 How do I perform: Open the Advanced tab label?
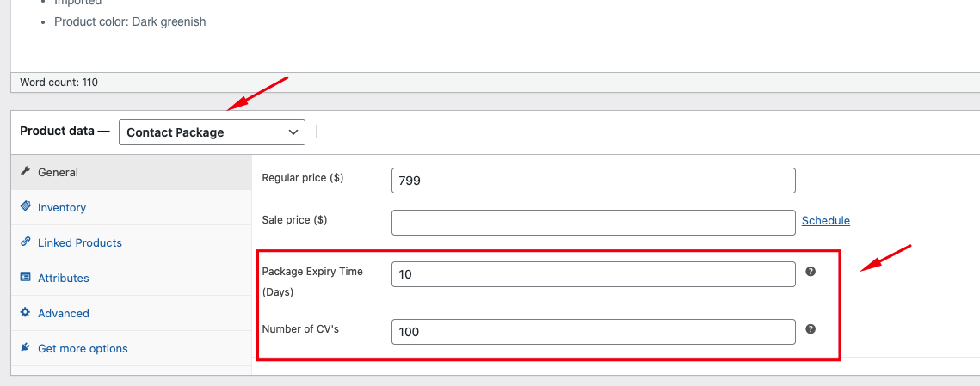64,313
